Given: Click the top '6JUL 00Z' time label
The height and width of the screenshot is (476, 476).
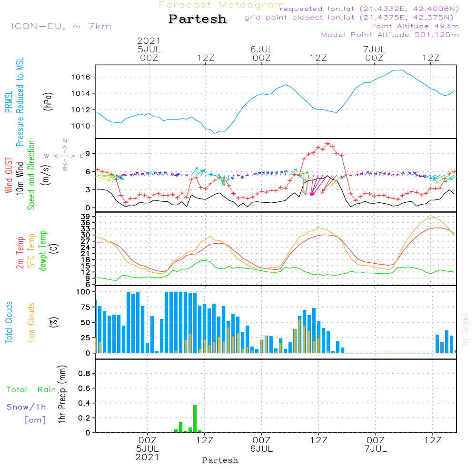Looking at the screenshot, I should click(262, 53).
